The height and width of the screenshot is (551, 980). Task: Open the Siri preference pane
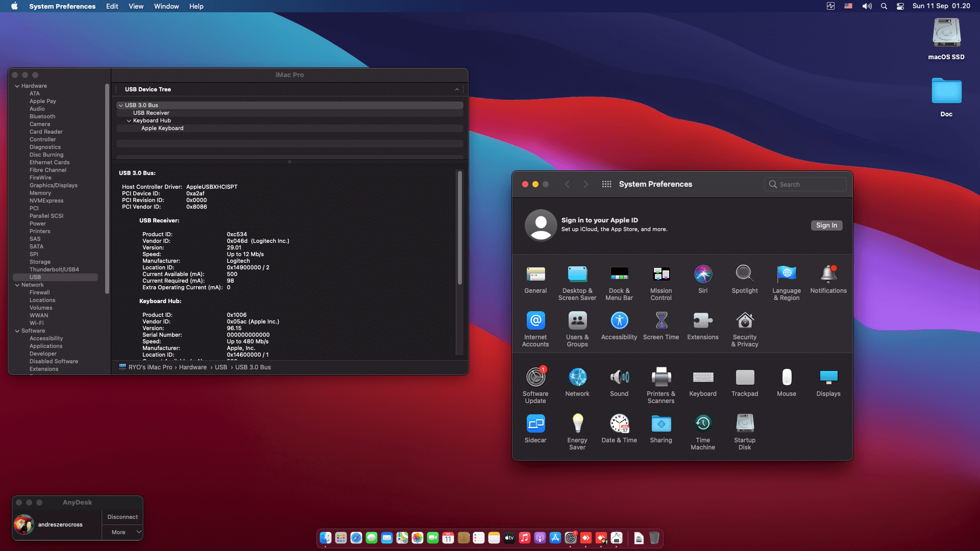point(702,280)
